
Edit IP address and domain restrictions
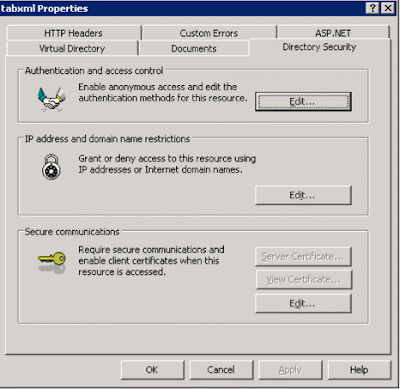tap(303, 195)
